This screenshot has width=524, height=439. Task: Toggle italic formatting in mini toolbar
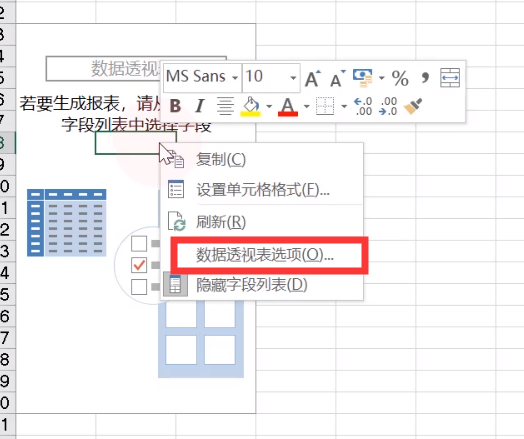coord(200,106)
